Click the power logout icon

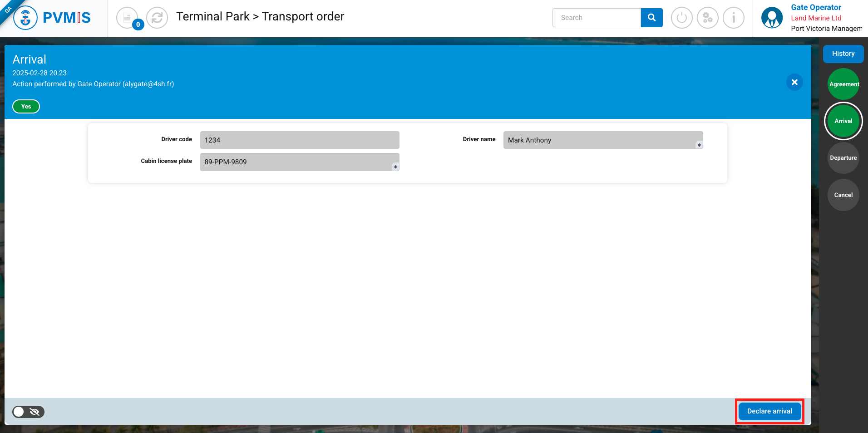pos(681,18)
